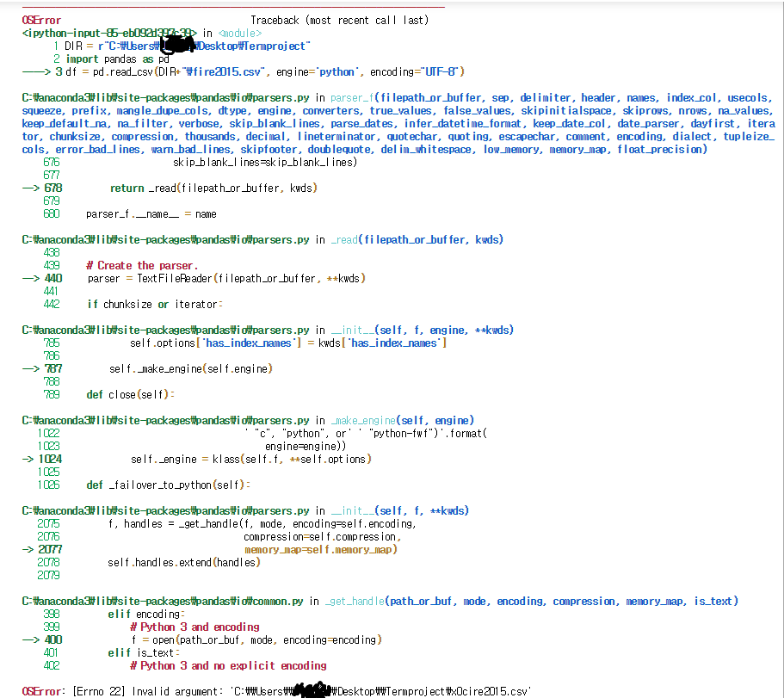
Task: Click '_read(filepath_or_buffer, kwds)' frame header
Action: click(x=417, y=239)
